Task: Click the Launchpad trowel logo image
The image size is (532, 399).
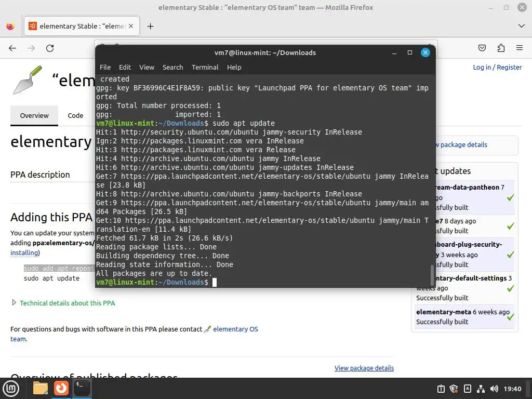Action: tap(28, 80)
